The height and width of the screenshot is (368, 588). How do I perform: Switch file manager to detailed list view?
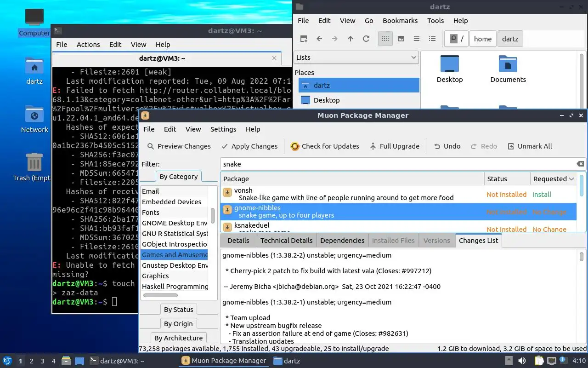[x=432, y=39]
